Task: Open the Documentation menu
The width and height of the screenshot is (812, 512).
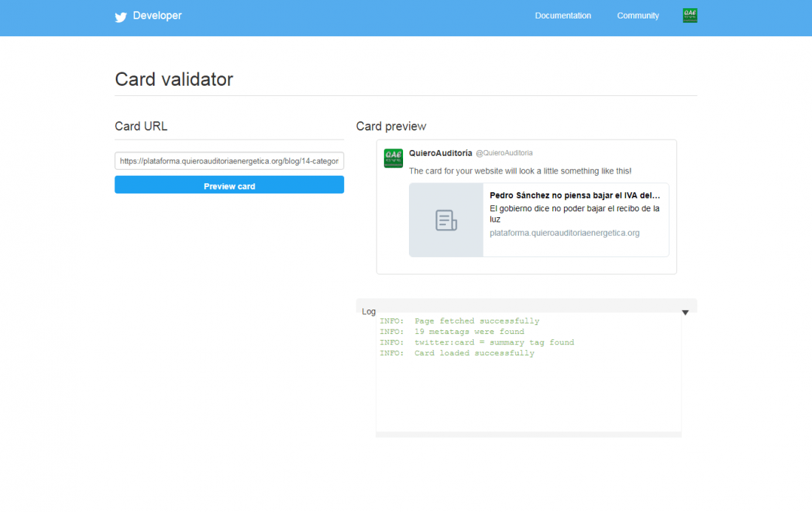Action: [x=563, y=16]
